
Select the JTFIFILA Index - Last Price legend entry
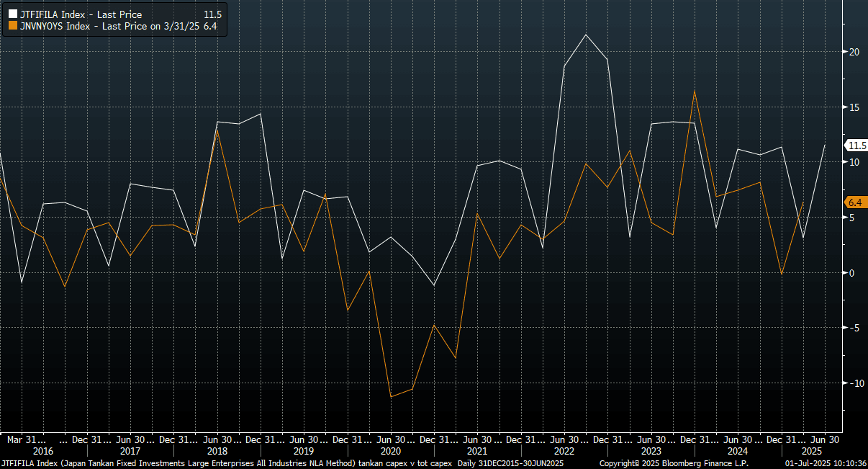pos(81,14)
